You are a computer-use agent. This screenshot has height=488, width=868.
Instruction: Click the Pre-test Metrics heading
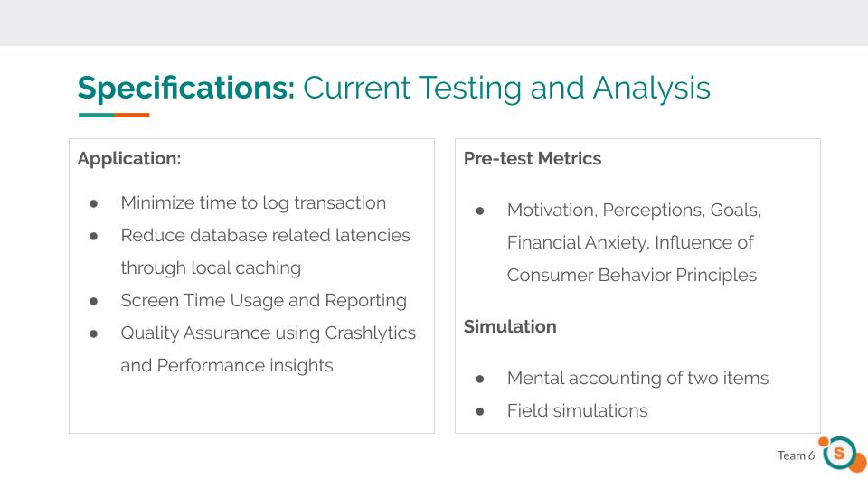coord(533,159)
